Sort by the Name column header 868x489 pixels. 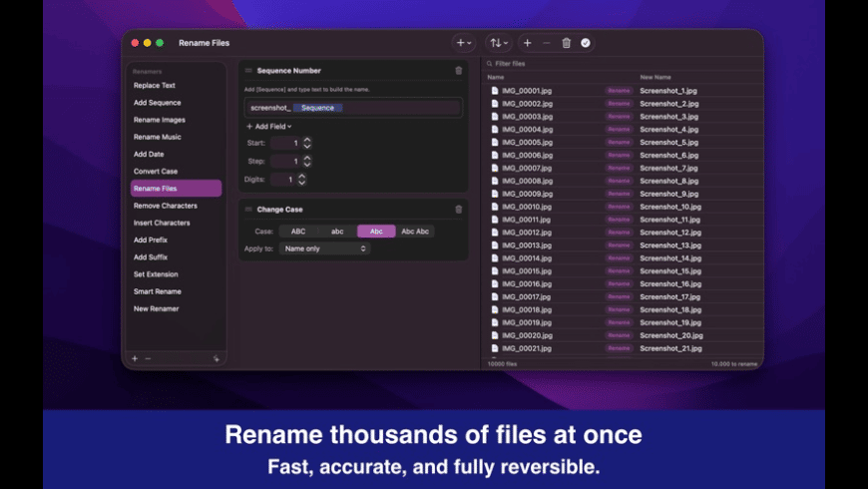pyautogui.click(x=496, y=77)
